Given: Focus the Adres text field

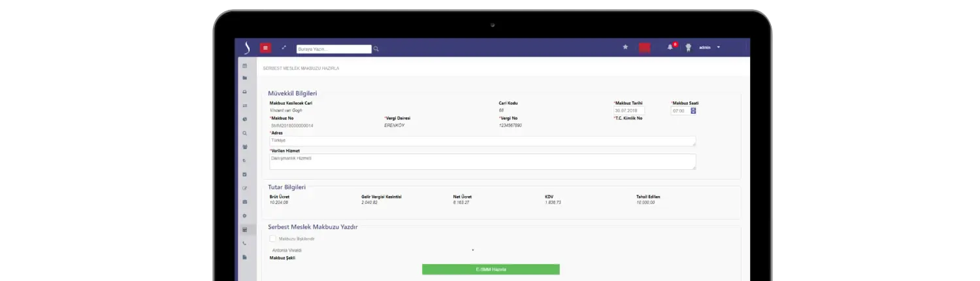Looking at the screenshot, I should pyautogui.click(x=482, y=141).
